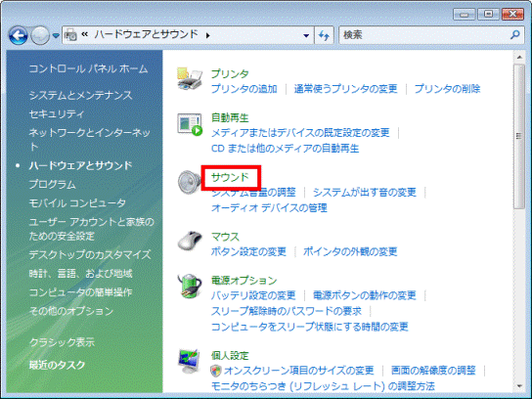Open the 自動再生 heading link
This screenshot has height=399, width=532.
pos(230,117)
